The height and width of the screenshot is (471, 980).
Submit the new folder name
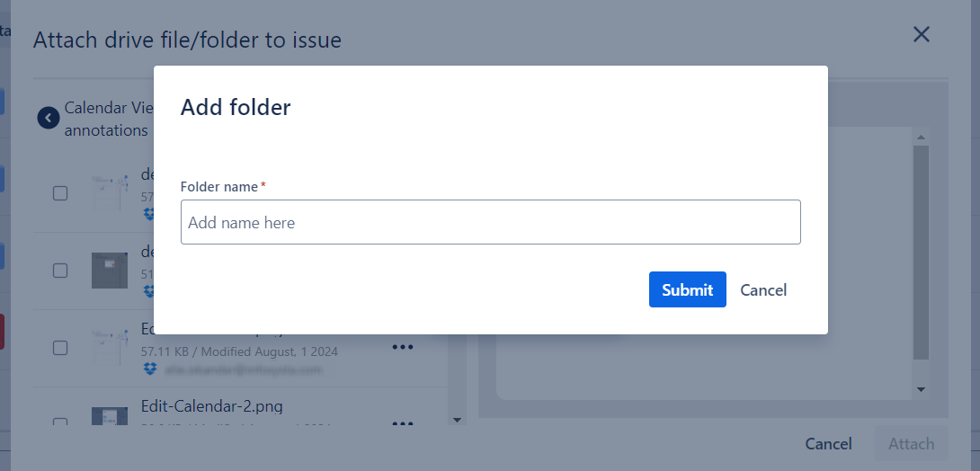coord(687,289)
